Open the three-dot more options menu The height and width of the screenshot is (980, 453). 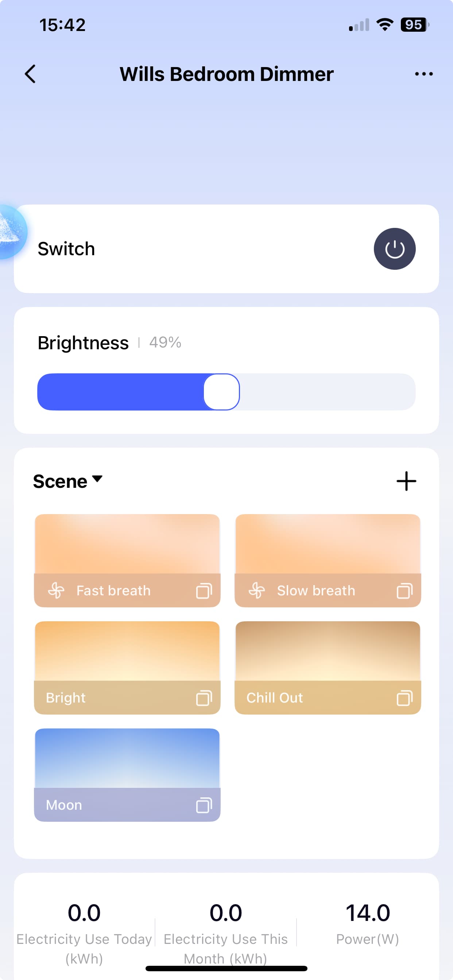(423, 74)
